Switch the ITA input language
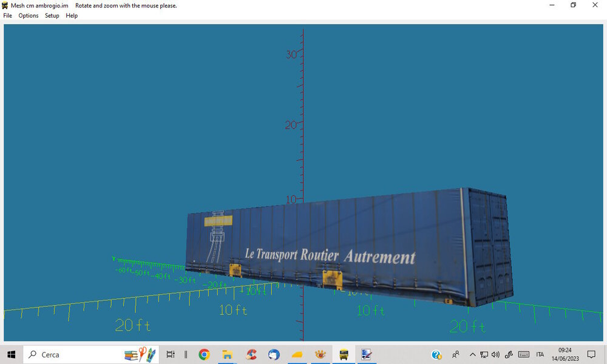Viewport: 607px width, 364px height. coord(540,354)
